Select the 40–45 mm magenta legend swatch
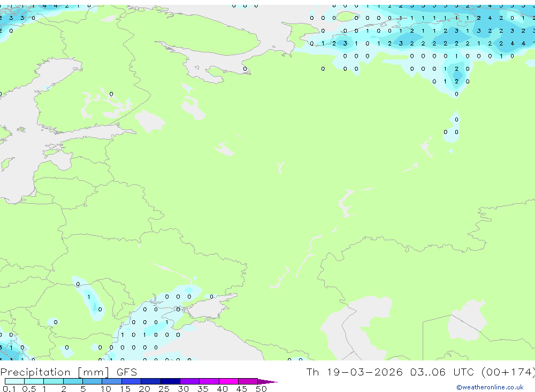 pyautogui.click(x=228, y=381)
